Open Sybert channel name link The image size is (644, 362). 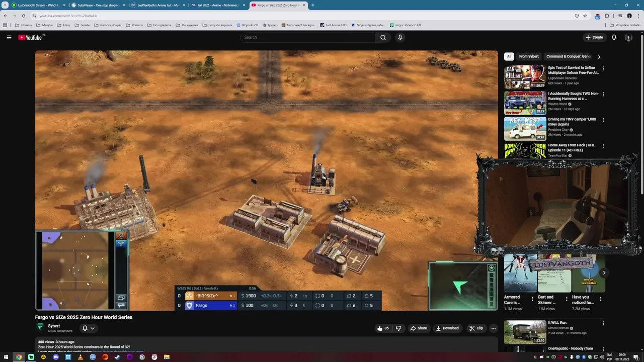click(x=54, y=326)
